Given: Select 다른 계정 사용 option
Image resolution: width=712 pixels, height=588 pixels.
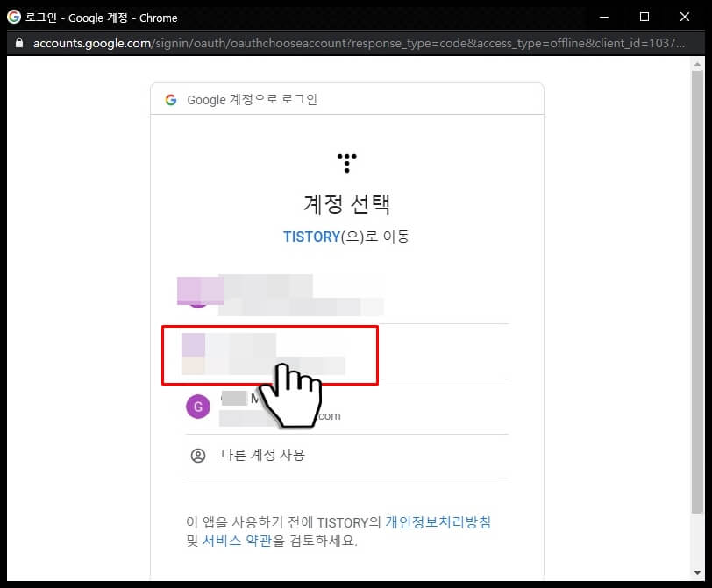Looking at the screenshot, I should click(347, 455).
